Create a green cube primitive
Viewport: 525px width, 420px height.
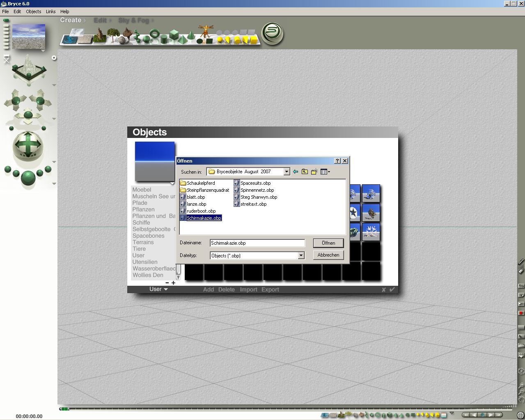(174, 34)
